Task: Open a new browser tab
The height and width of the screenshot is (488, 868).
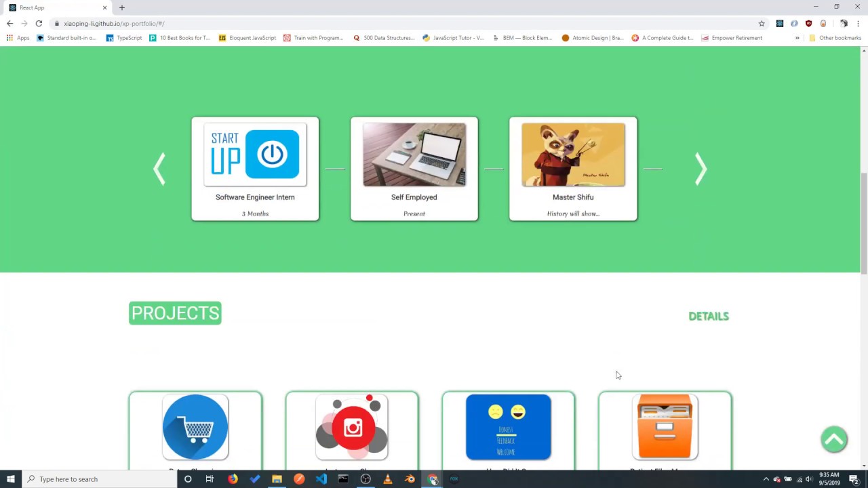Action: [x=122, y=7]
